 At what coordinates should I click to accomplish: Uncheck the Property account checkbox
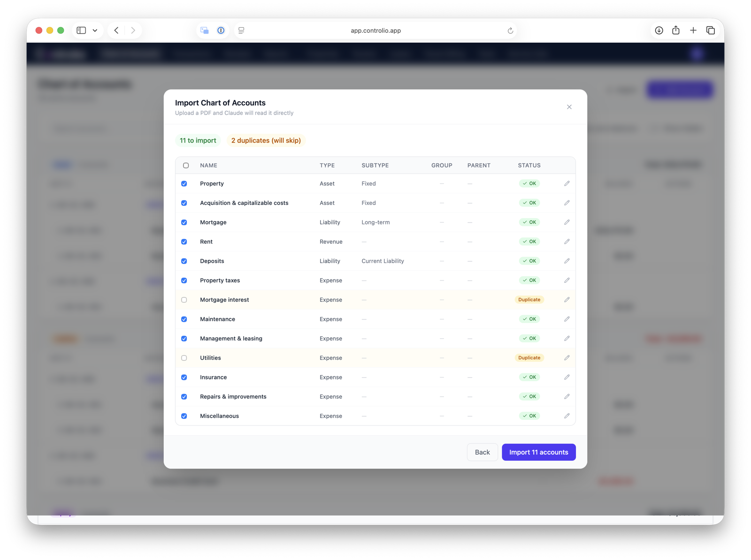tap(184, 184)
